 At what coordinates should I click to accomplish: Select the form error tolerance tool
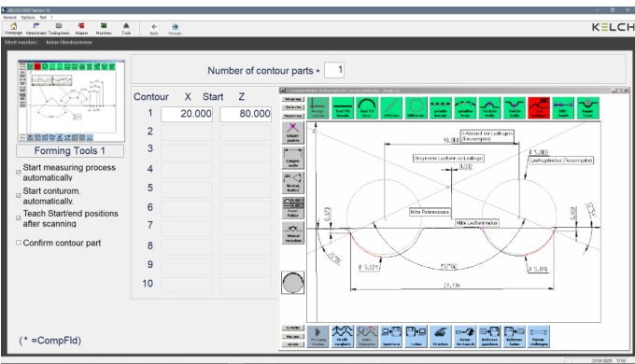(293, 208)
